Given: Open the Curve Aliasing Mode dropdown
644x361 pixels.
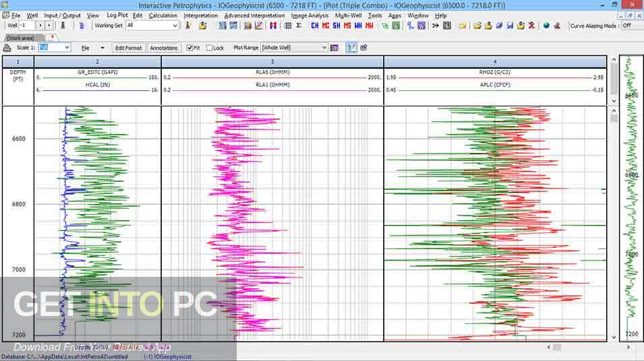Looking at the screenshot, I should tap(631, 26).
